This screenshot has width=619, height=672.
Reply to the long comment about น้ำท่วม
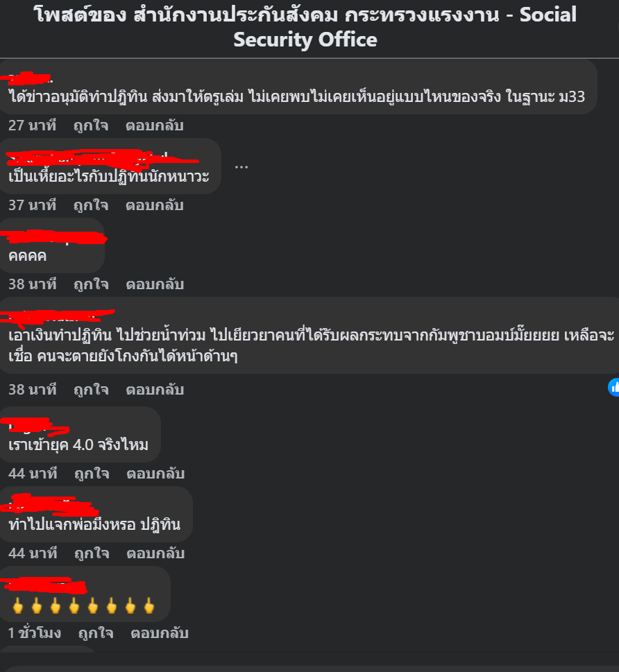pos(155,390)
